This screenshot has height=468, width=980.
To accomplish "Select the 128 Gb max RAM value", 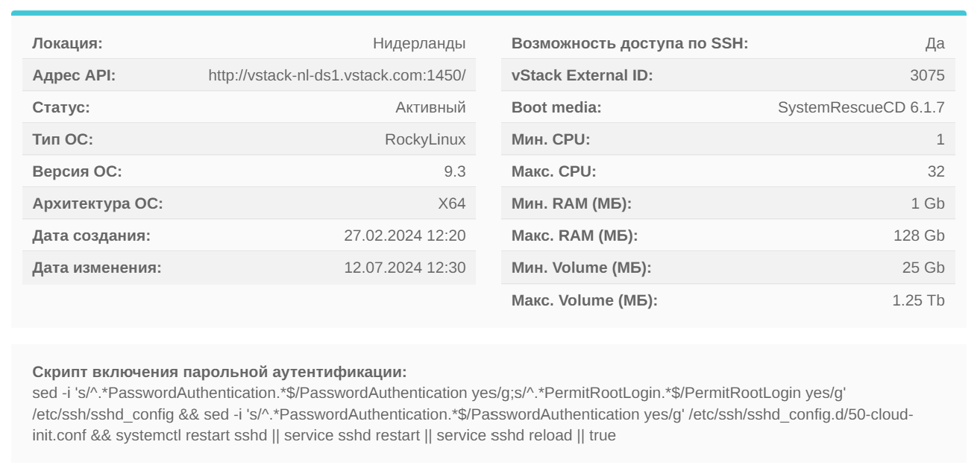I will (919, 235).
